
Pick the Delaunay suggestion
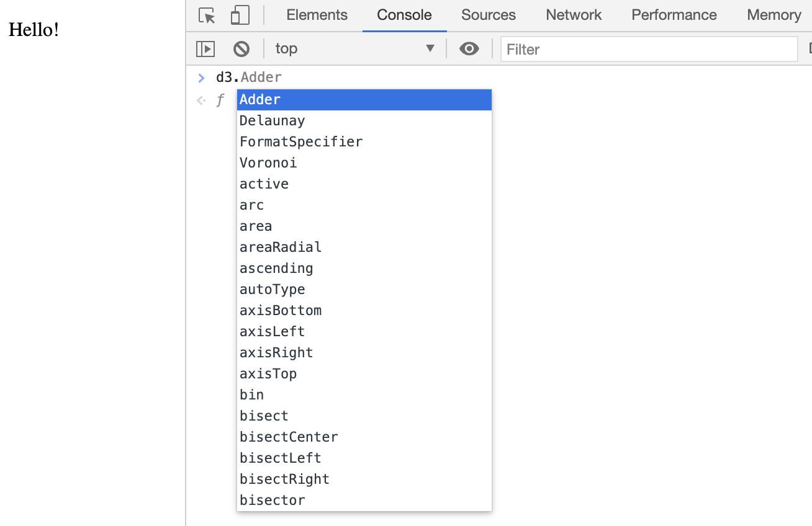(364, 121)
